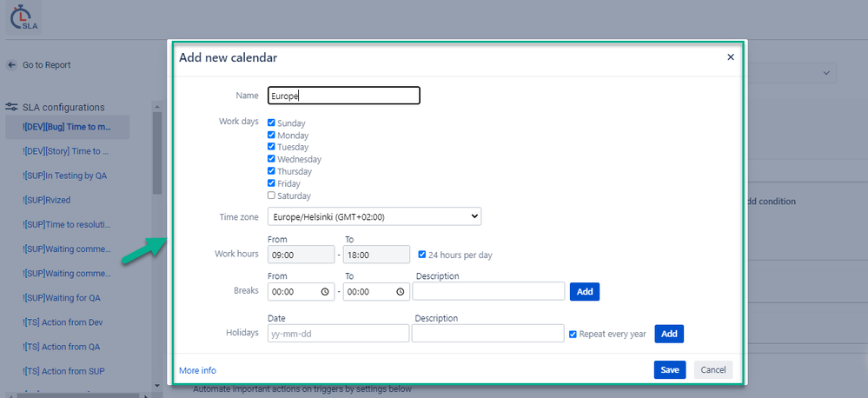Cancel the Add new calendar dialog
The width and height of the screenshot is (868, 398).
tap(713, 370)
